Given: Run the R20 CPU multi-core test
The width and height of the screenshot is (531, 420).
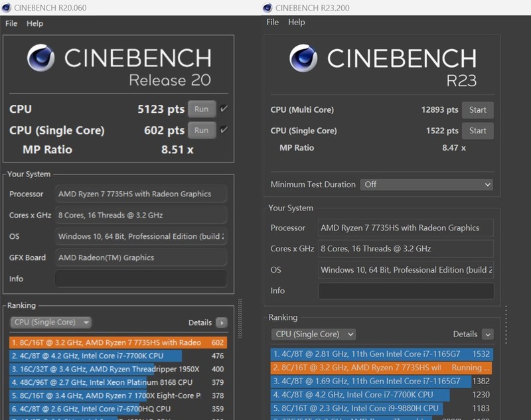Looking at the screenshot, I should click(x=201, y=109).
